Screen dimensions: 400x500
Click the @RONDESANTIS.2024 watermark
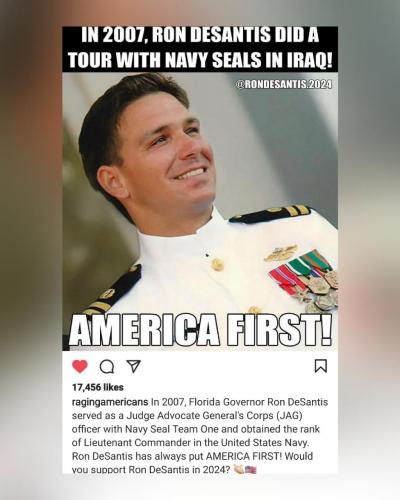(x=284, y=85)
